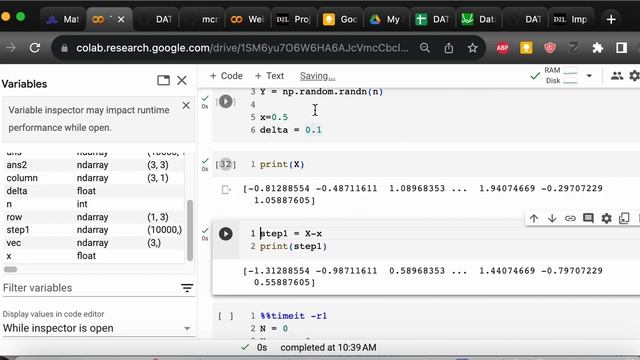640x360 pixels.
Task: Open filter options for variables
Action: (x=187, y=288)
